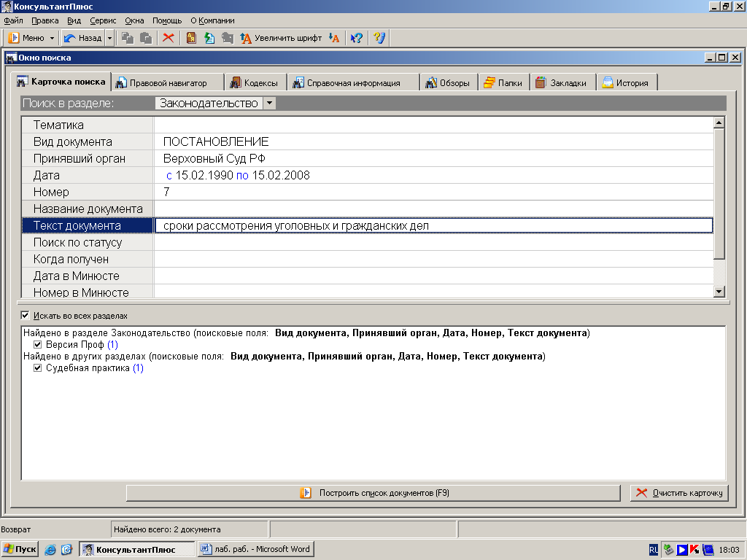The width and height of the screenshot is (747, 560).
Task: Open the help question-mark icon
Action: click(x=379, y=38)
